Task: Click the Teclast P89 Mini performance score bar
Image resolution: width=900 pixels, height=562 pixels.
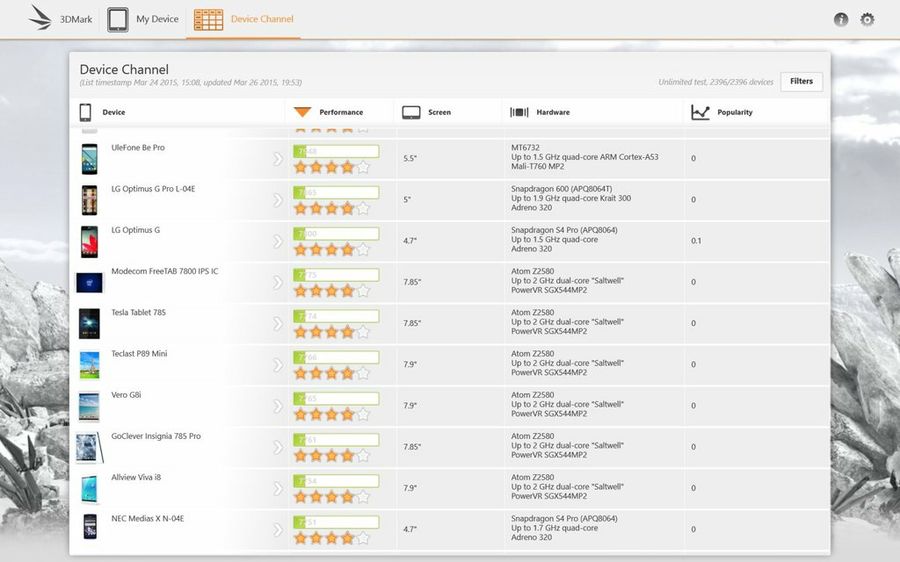Action: pos(335,357)
